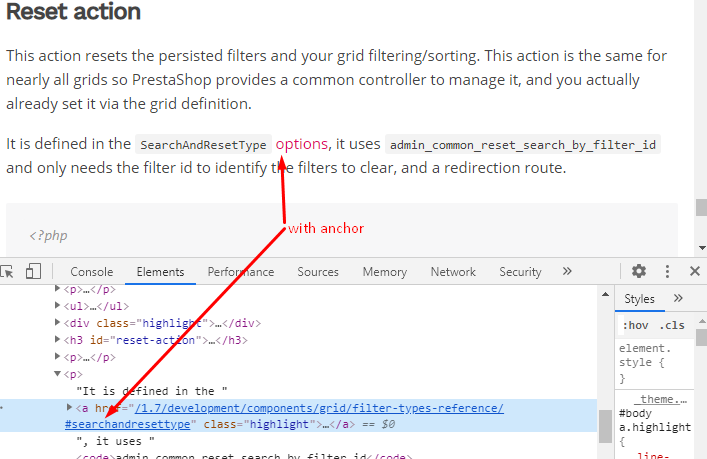Collapse the open p element node
This screenshot has width=707, height=459.
point(57,373)
